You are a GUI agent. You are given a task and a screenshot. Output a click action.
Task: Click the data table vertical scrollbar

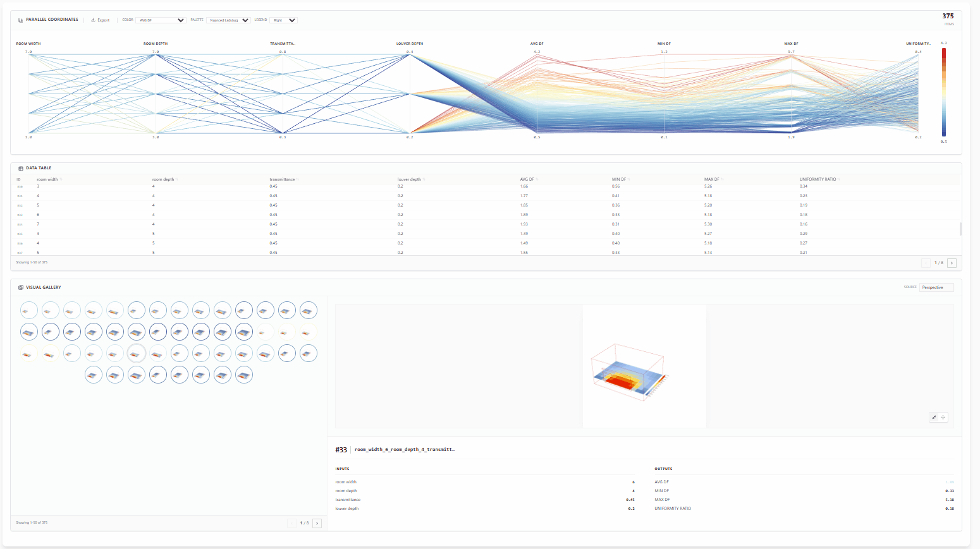pos(960,229)
